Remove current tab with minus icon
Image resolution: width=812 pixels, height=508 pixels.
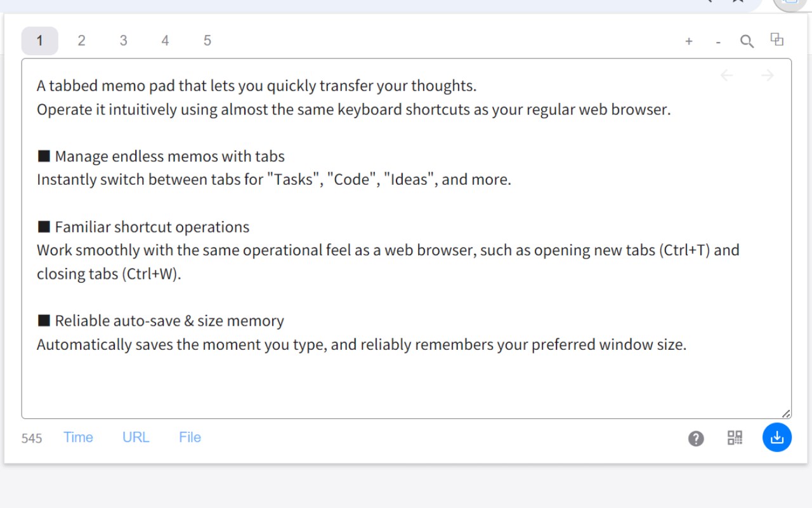718,42
